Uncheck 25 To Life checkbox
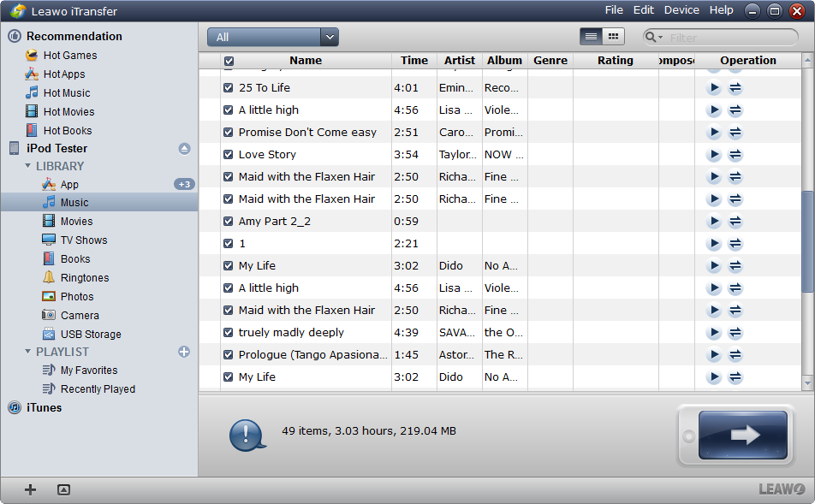The width and height of the screenshot is (815, 504). coord(229,88)
